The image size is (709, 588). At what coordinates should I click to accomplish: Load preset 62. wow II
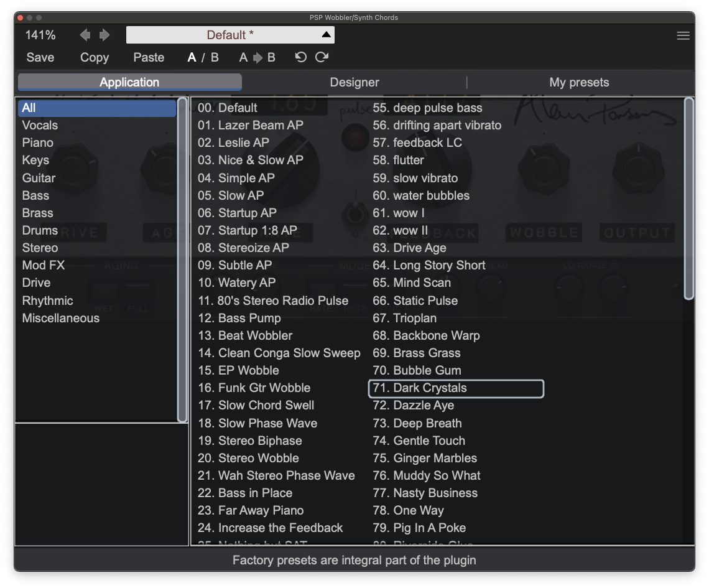(400, 230)
